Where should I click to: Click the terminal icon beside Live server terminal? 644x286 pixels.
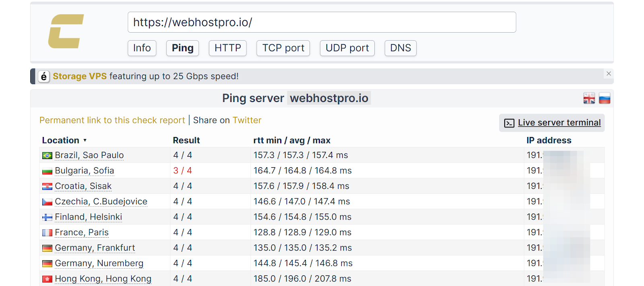click(509, 123)
